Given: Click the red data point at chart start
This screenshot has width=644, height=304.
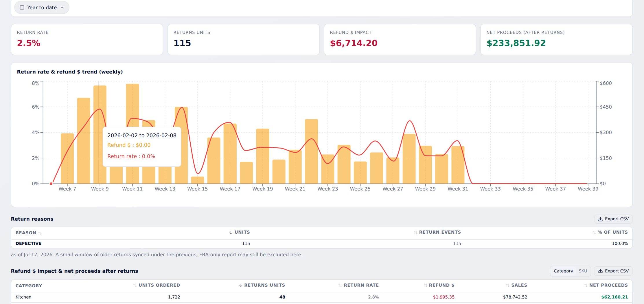Looking at the screenshot, I should point(51,184).
